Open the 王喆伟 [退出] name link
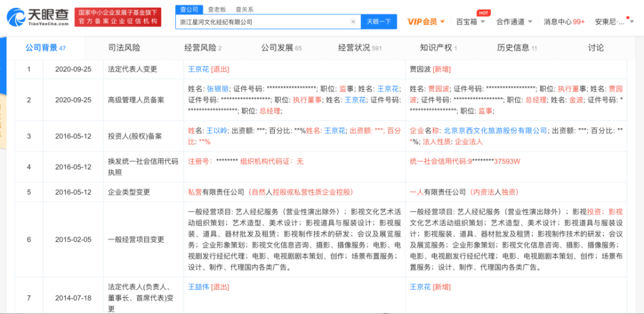 coord(199,287)
